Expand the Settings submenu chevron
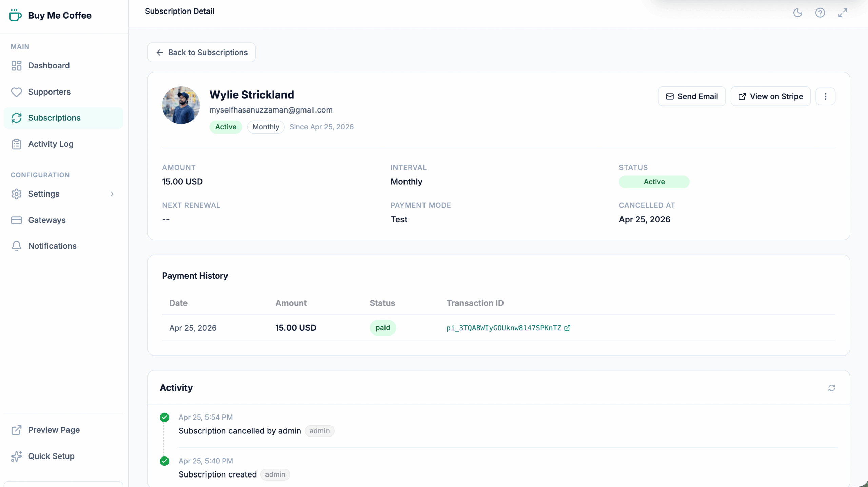Viewport: 868px width, 487px height. 112,194
